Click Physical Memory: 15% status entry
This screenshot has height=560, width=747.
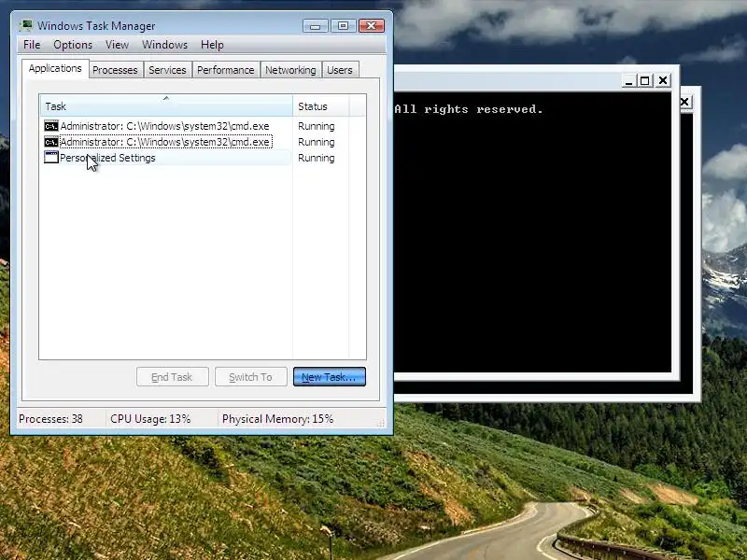(277, 419)
